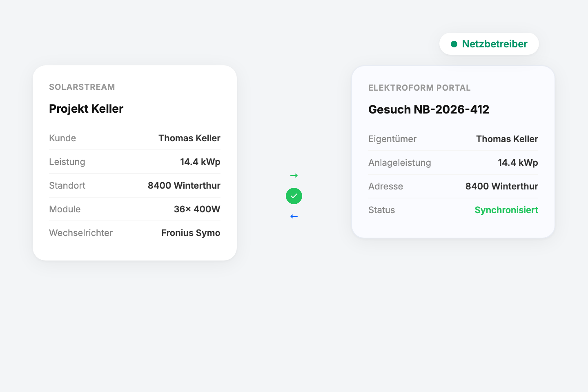Click the Module value 36× 400W
This screenshot has height=392, width=588.
click(197, 209)
